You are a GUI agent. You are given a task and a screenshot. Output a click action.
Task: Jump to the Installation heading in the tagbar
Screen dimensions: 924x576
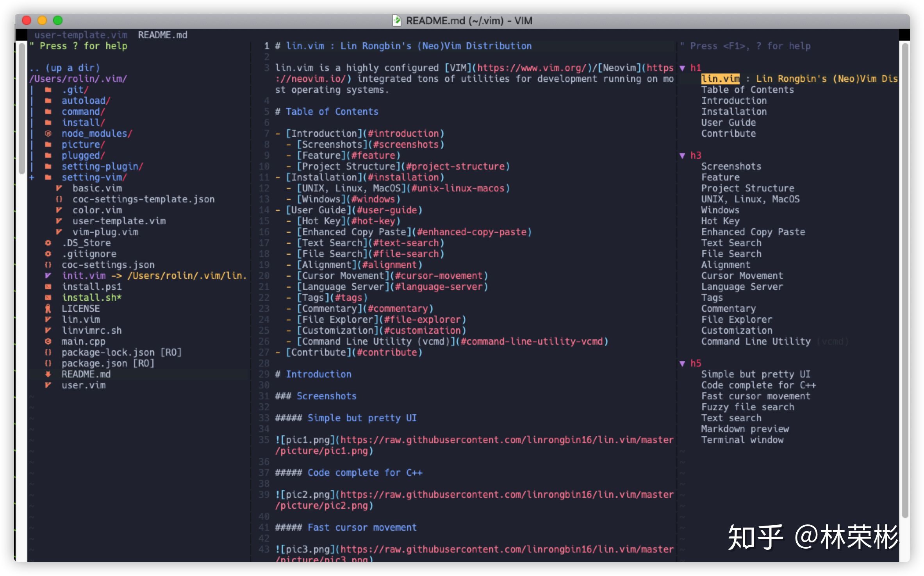pyautogui.click(x=733, y=112)
